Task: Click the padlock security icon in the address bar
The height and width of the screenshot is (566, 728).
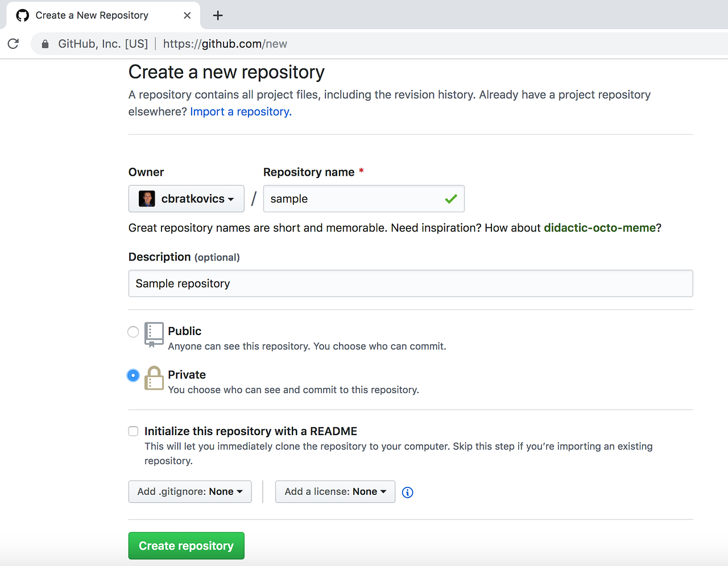Action: (44, 43)
